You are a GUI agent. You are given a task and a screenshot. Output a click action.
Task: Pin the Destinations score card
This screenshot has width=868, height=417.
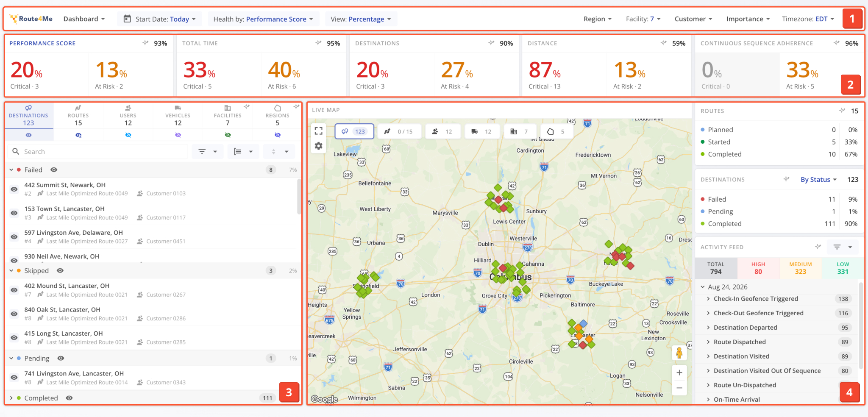pyautogui.click(x=491, y=43)
